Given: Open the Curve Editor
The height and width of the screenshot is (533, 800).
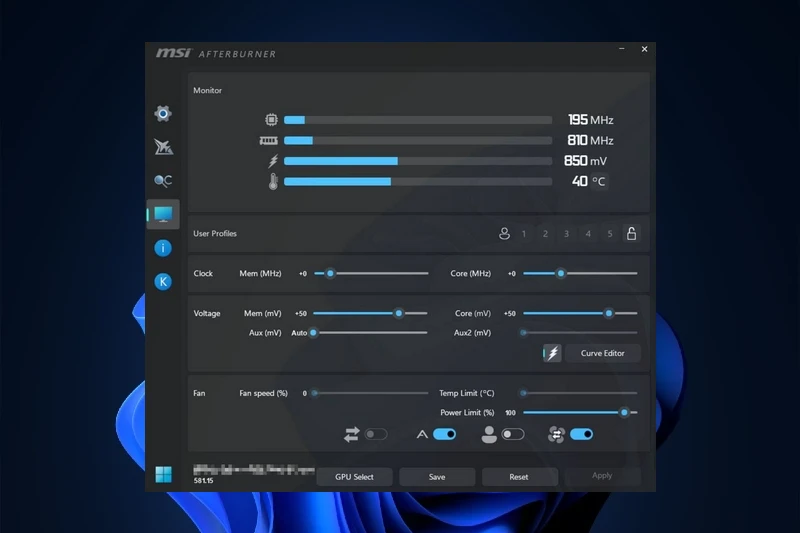Looking at the screenshot, I should tap(603, 353).
